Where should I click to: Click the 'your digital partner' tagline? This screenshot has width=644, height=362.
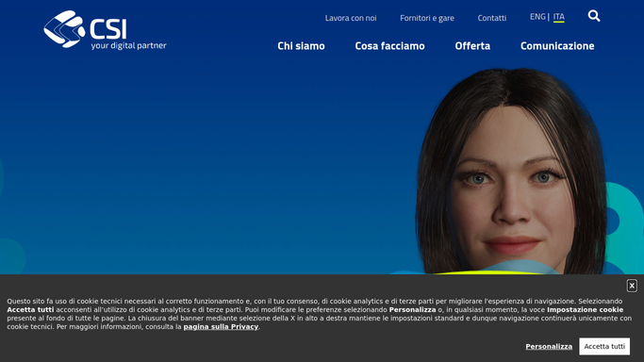click(128, 45)
